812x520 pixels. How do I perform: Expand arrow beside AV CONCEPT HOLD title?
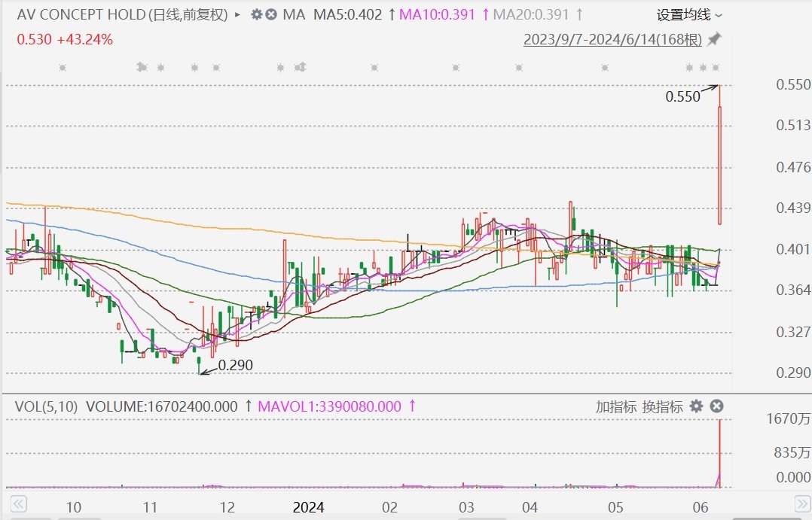click(238, 15)
